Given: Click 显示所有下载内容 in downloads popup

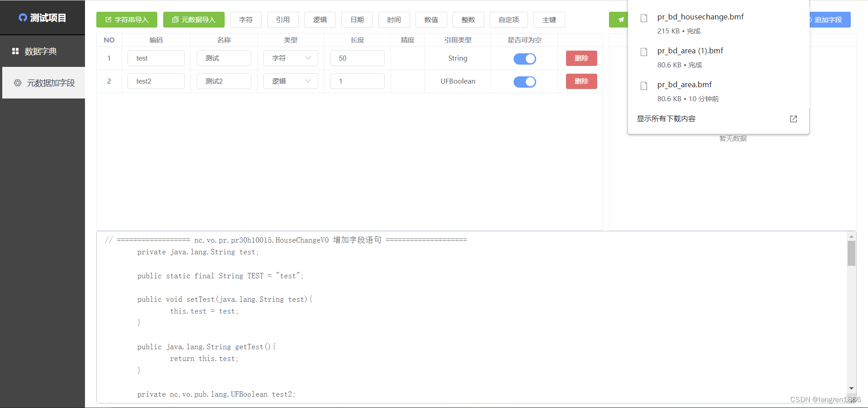Looking at the screenshot, I should pyautogui.click(x=666, y=119).
